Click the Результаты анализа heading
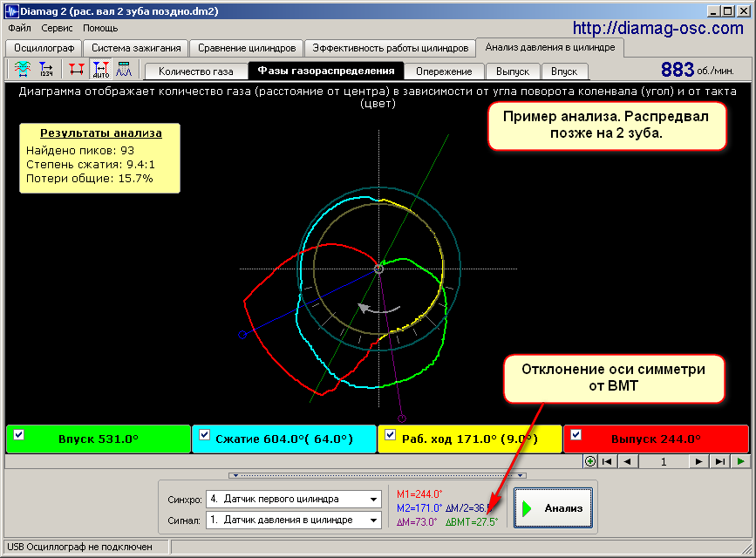Viewport: 756px width, 558px height. tap(101, 133)
